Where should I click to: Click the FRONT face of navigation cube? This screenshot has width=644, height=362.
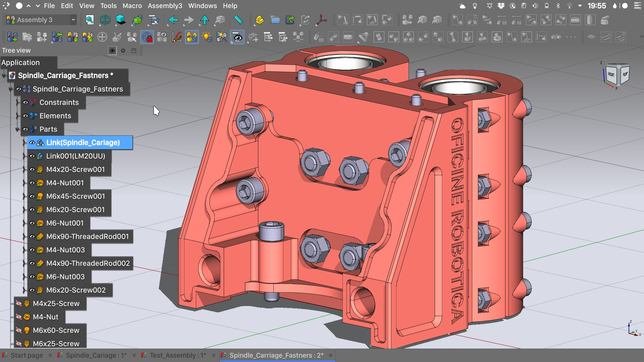(x=611, y=74)
